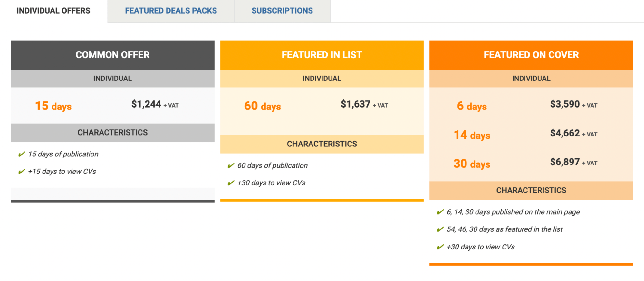Screen dimensions: 644x281
Task: Click checkmark beside 15 days of publication
Action: pyautogui.click(x=22, y=154)
